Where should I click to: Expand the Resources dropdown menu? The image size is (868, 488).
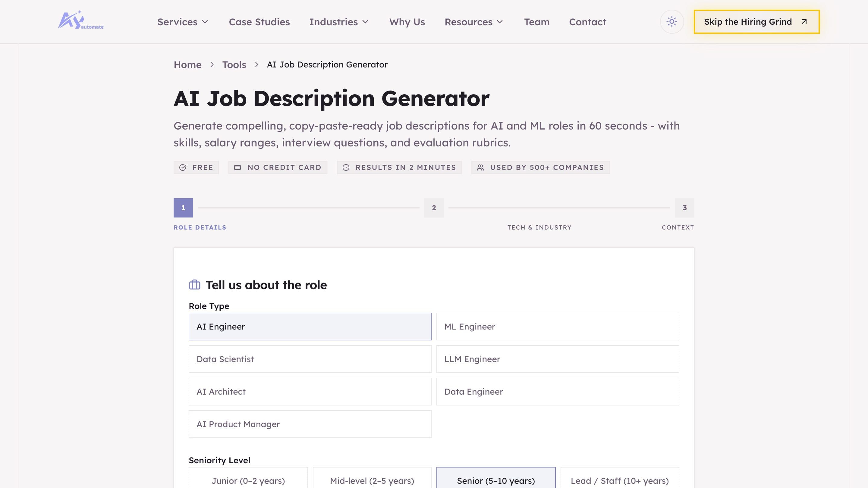coord(474,22)
